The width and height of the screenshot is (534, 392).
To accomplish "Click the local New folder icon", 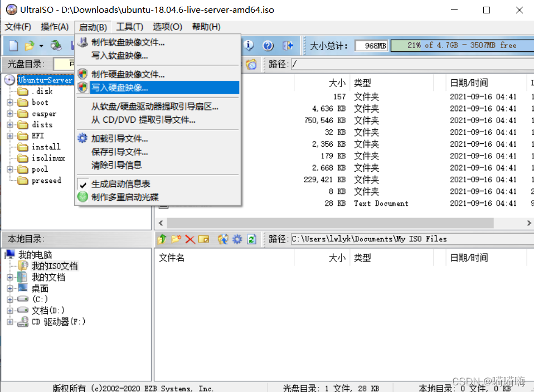I will click(x=176, y=239).
